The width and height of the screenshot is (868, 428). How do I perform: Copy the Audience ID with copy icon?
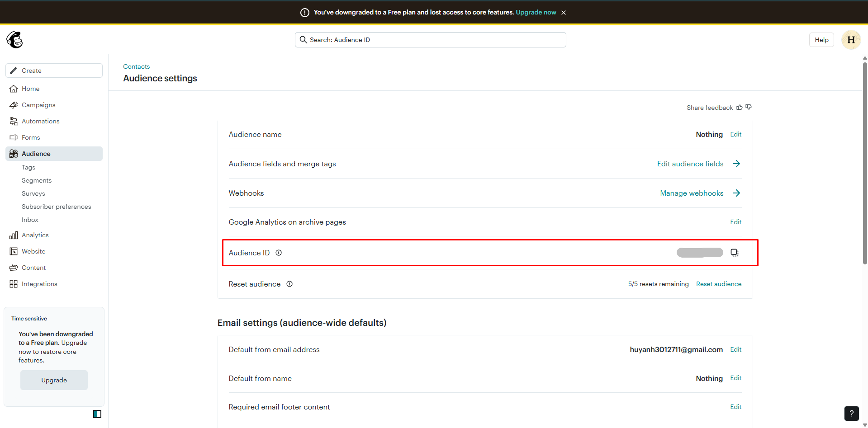(735, 253)
